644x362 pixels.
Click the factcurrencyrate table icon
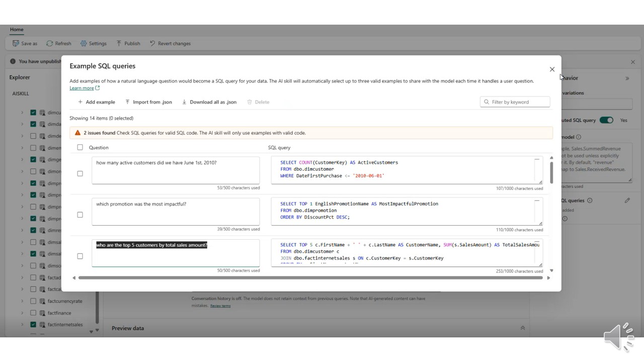[43, 301]
